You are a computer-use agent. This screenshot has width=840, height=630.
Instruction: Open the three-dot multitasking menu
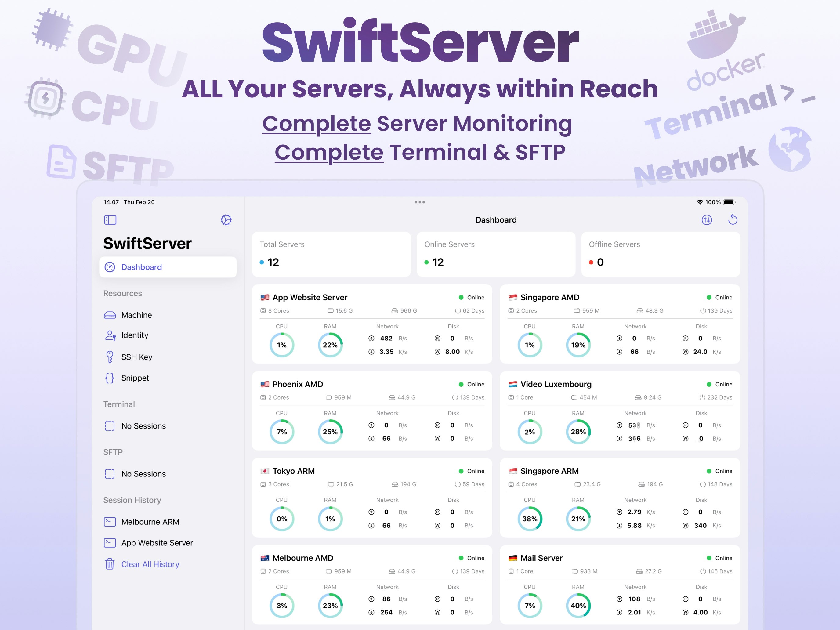pyautogui.click(x=420, y=202)
